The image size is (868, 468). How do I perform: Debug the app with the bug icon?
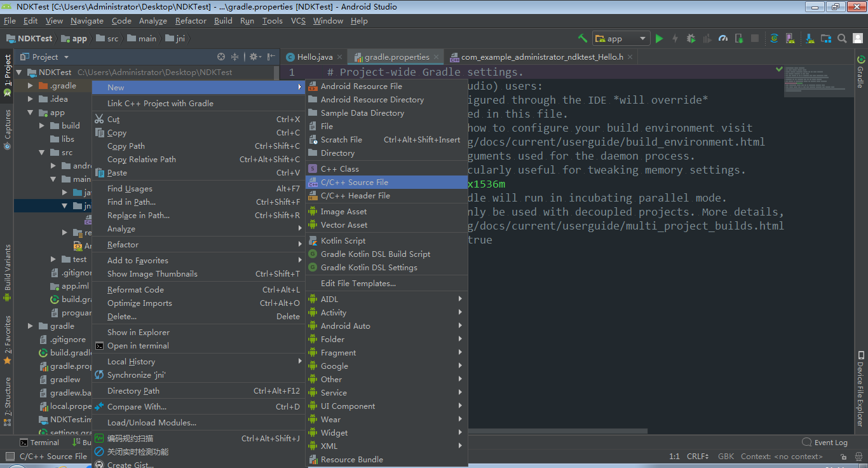click(x=691, y=38)
